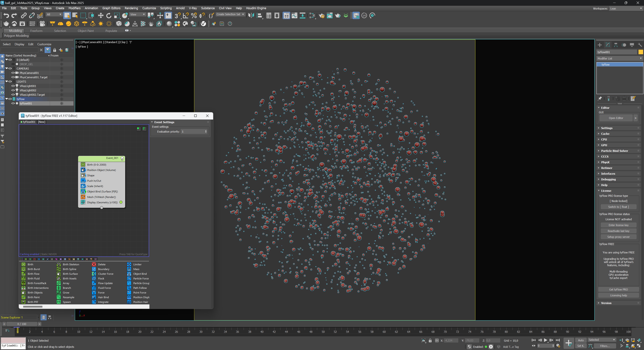644x350 pixels.
Task: Click the Evaluation priority value field
Action: (192, 132)
